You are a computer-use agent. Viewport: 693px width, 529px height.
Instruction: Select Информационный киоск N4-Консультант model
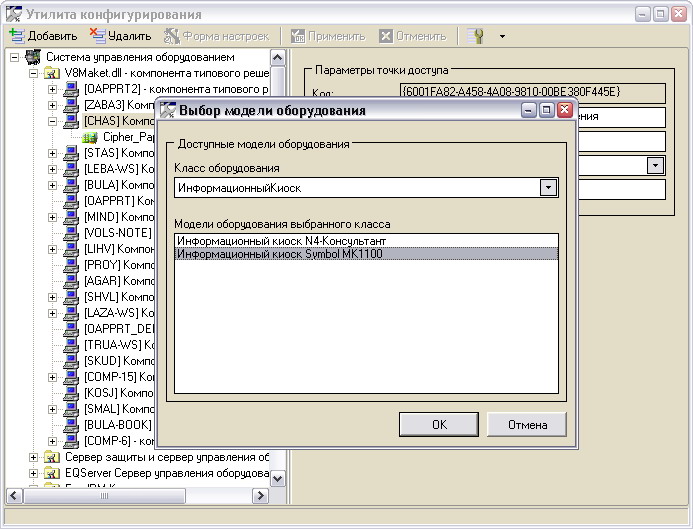pyautogui.click(x=280, y=241)
